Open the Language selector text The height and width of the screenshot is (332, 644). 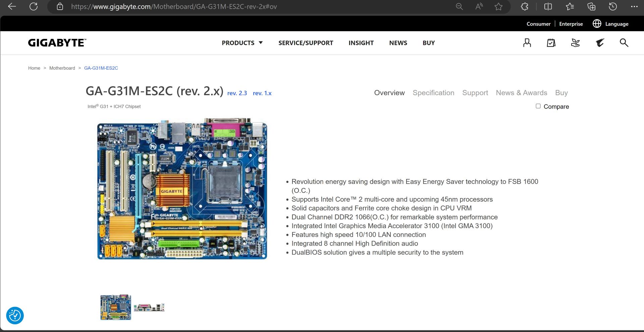pos(617,24)
